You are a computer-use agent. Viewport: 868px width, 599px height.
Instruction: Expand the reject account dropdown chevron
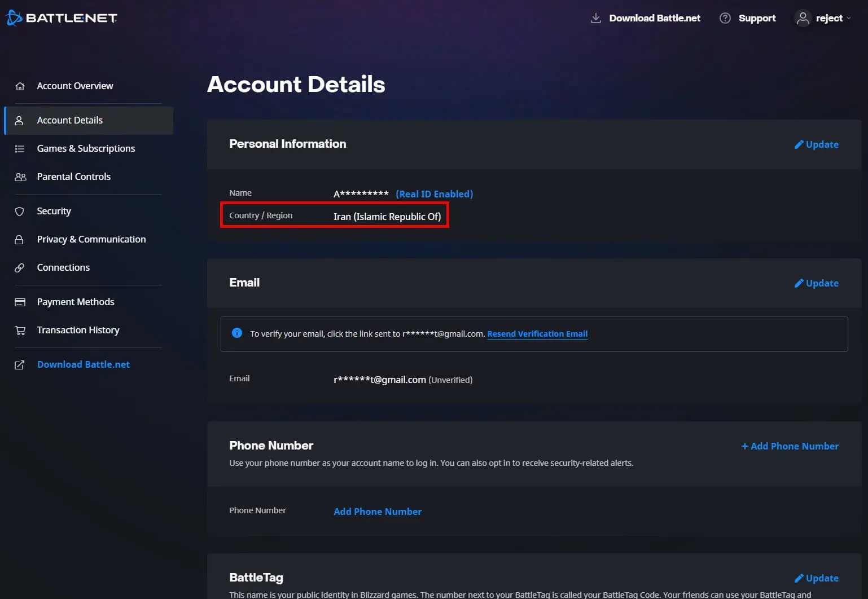[849, 18]
